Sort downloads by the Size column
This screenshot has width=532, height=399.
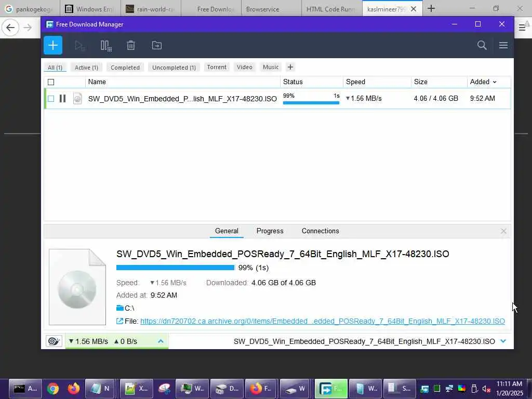coord(421,82)
